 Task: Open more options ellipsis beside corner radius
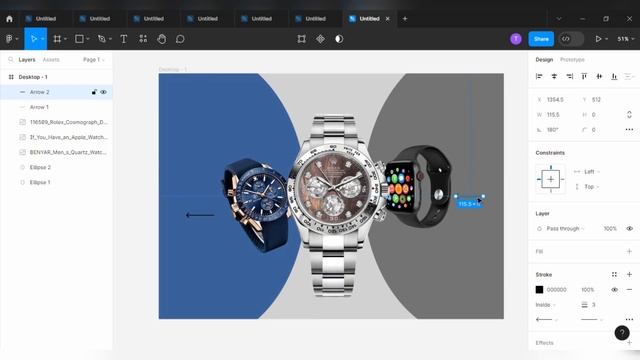629,129
